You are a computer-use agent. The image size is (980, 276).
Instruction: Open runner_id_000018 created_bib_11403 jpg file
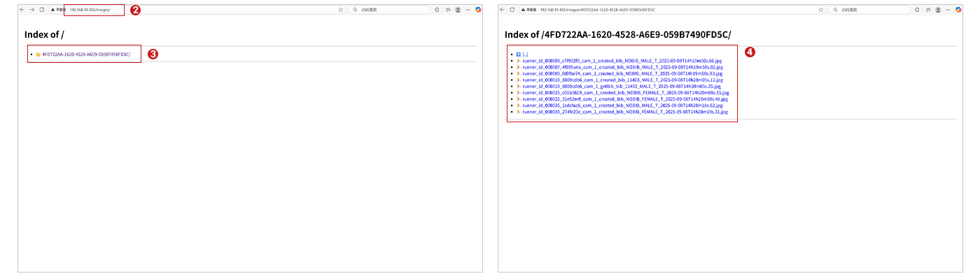click(x=622, y=80)
